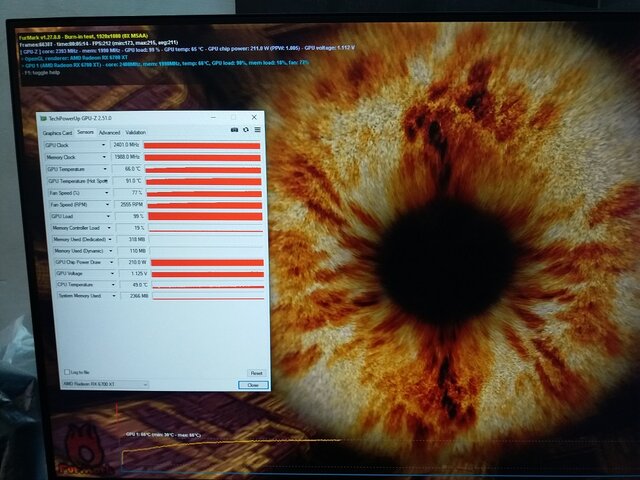Switch to the Graphics Card tab
Image resolution: width=640 pixels, height=480 pixels.
tap(57, 132)
